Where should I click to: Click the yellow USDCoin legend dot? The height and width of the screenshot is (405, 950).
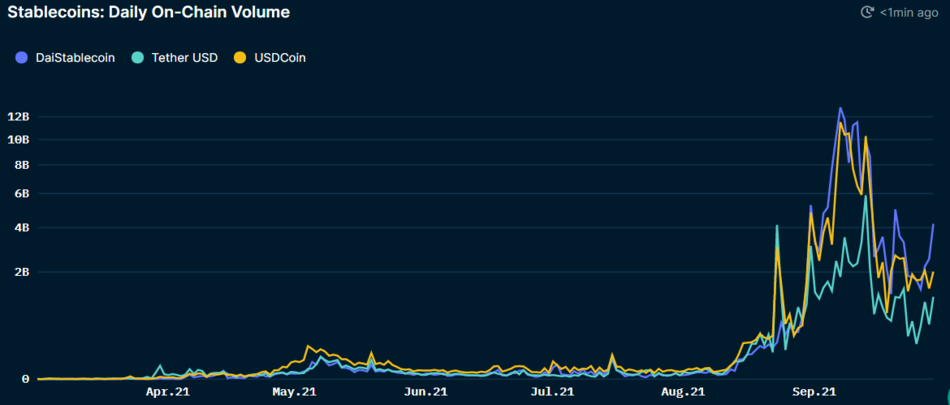[x=238, y=58]
